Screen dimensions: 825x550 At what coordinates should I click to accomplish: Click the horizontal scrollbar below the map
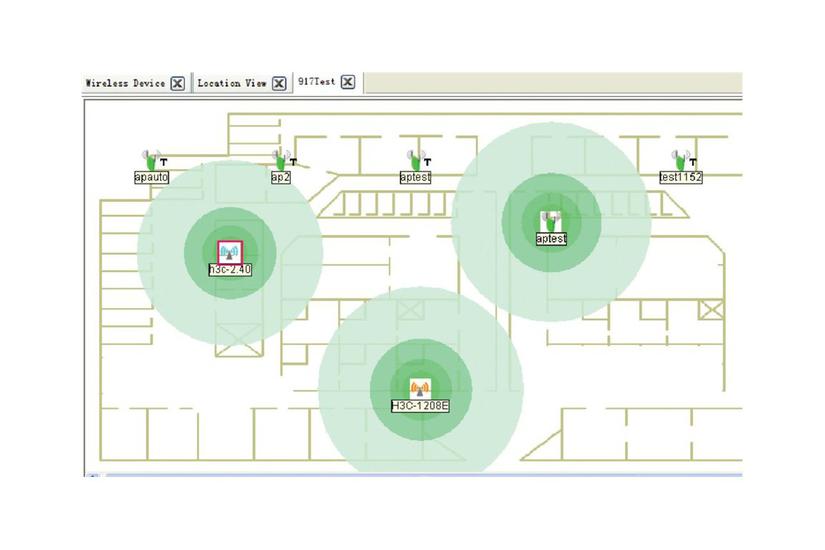click(x=420, y=474)
